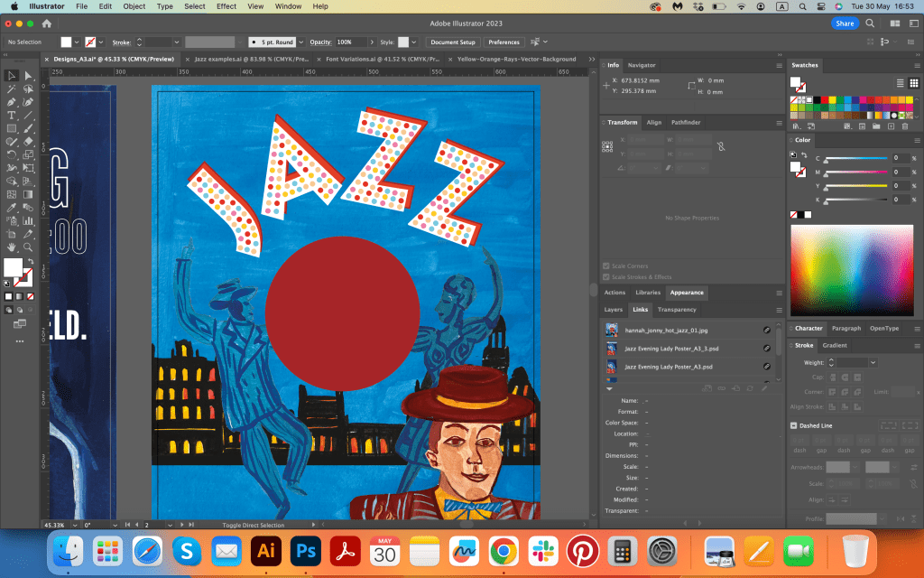Image resolution: width=924 pixels, height=578 pixels.
Task: Enable the Dashed Line checkbox
Action: click(793, 425)
